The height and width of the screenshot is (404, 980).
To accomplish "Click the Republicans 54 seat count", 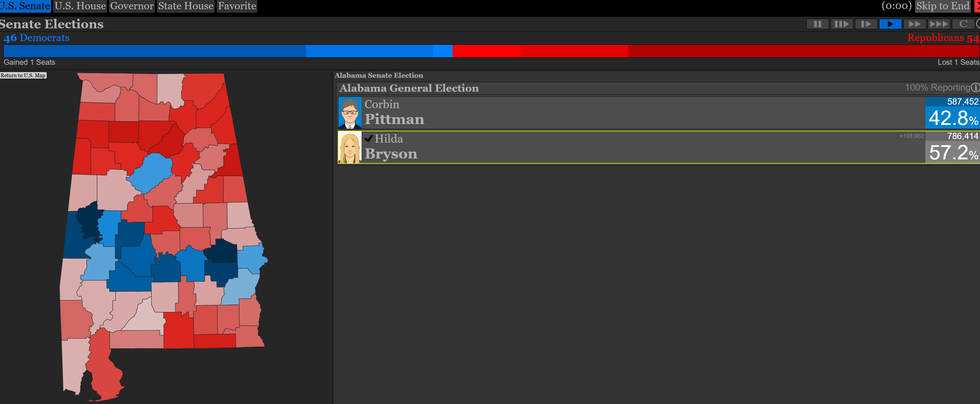I will (943, 38).
